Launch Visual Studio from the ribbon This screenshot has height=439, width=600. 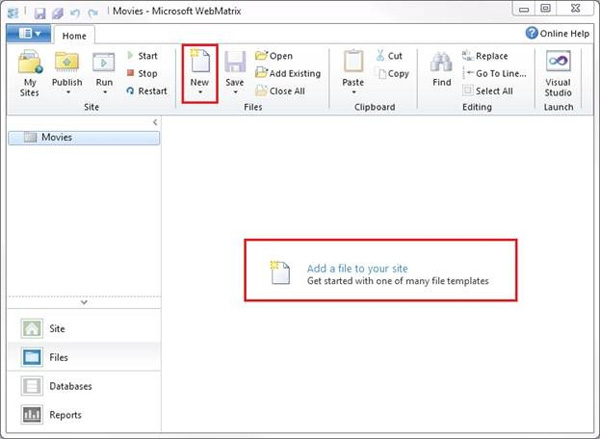[x=558, y=74]
